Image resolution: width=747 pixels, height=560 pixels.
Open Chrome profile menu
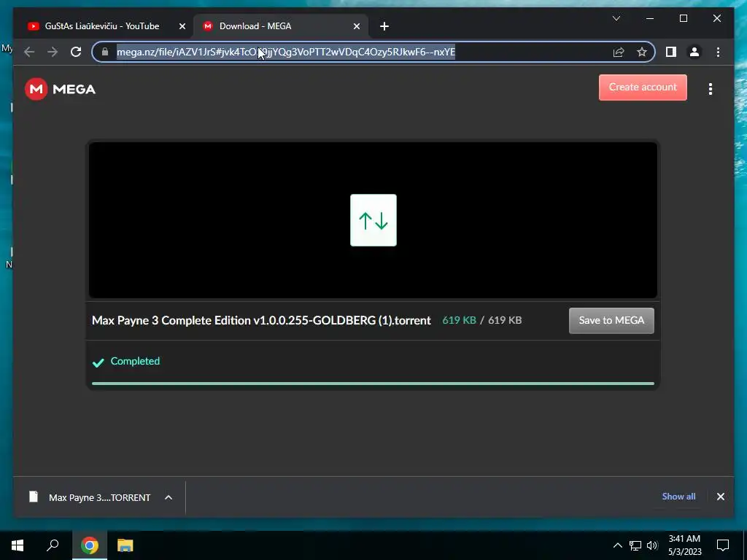coord(694,52)
